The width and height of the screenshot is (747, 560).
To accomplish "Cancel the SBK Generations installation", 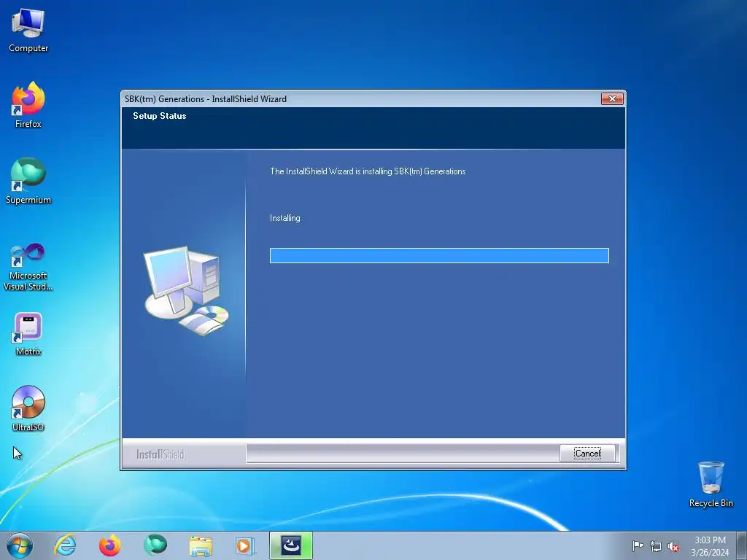I will (587, 453).
